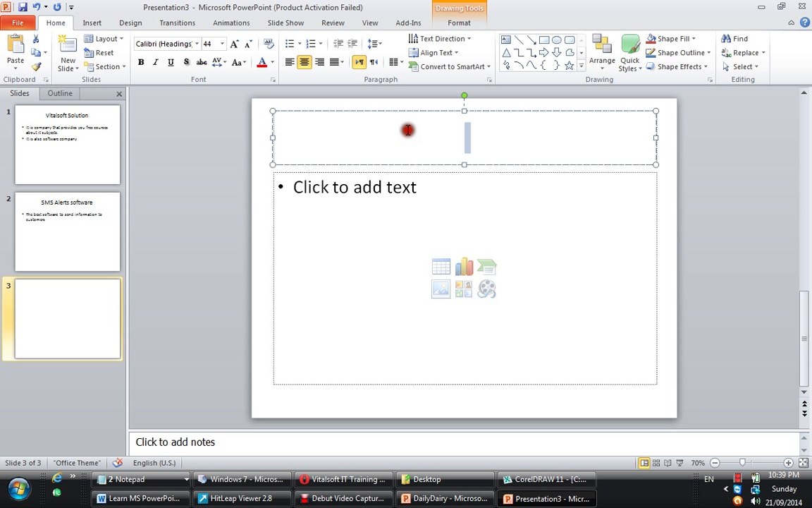Click the zoom slider handle
This screenshot has height=508, width=812.
(x=742, y=462)
